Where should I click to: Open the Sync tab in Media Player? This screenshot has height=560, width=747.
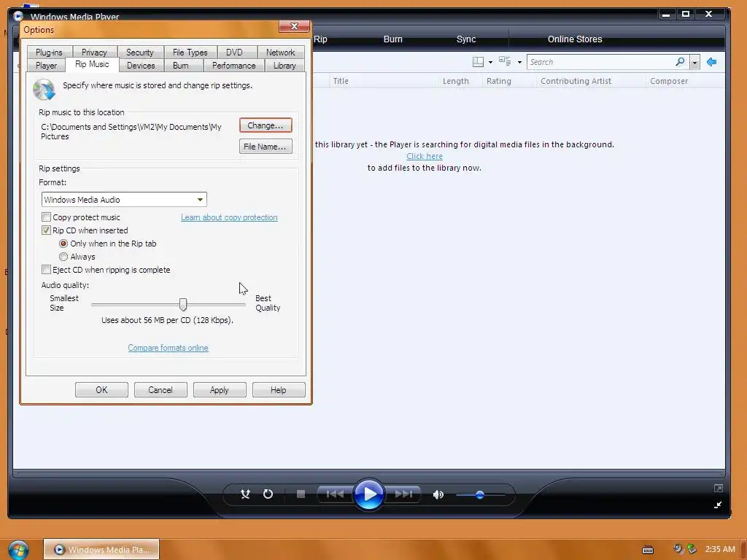(x=466, y=39)
